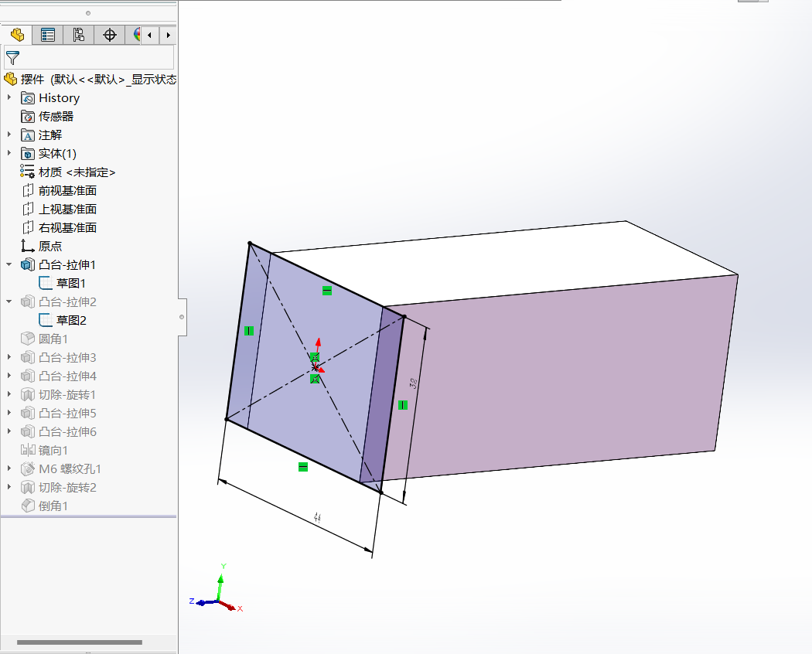Select the 原点 origin icon

point(27,246)
